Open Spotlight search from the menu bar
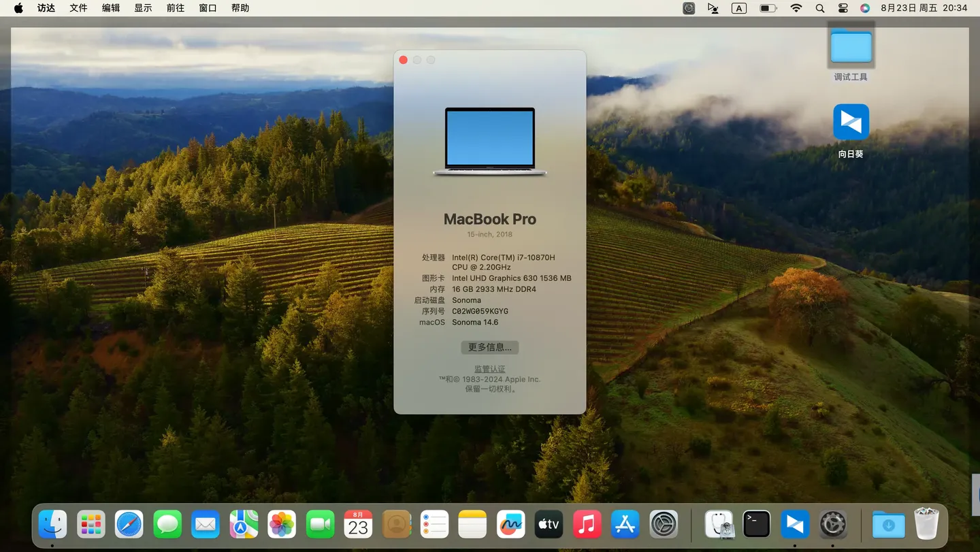This screenshot has height=552, width=980. tap(819, 8)
